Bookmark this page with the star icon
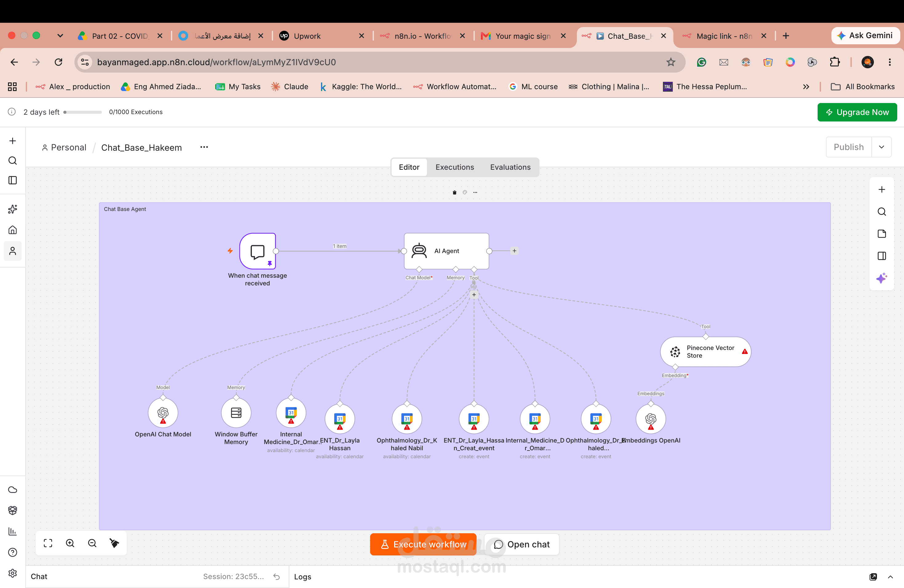Image resolution: width=904 pixels, height=588 pixels. click(x=671, y=62)
